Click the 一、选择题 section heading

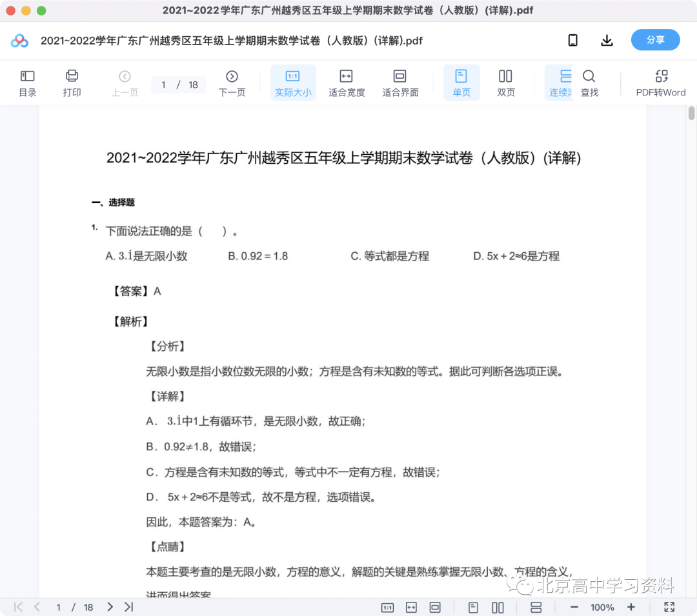coord(113,203)
